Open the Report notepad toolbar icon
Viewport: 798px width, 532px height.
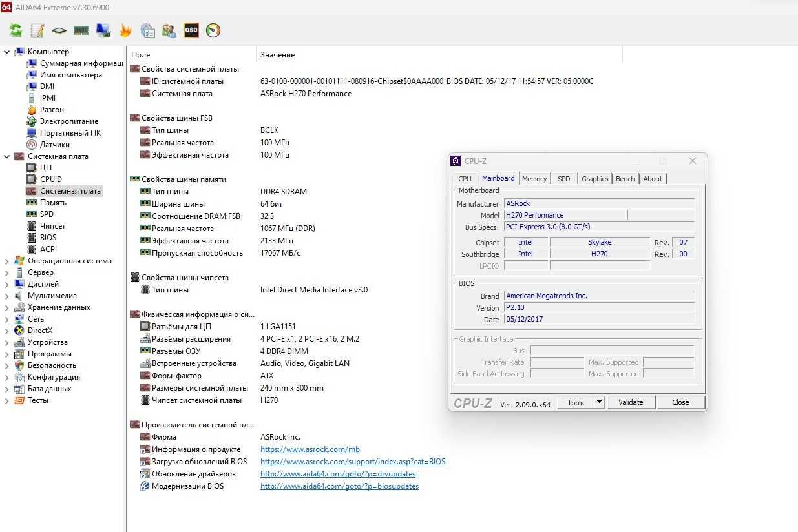37,30
